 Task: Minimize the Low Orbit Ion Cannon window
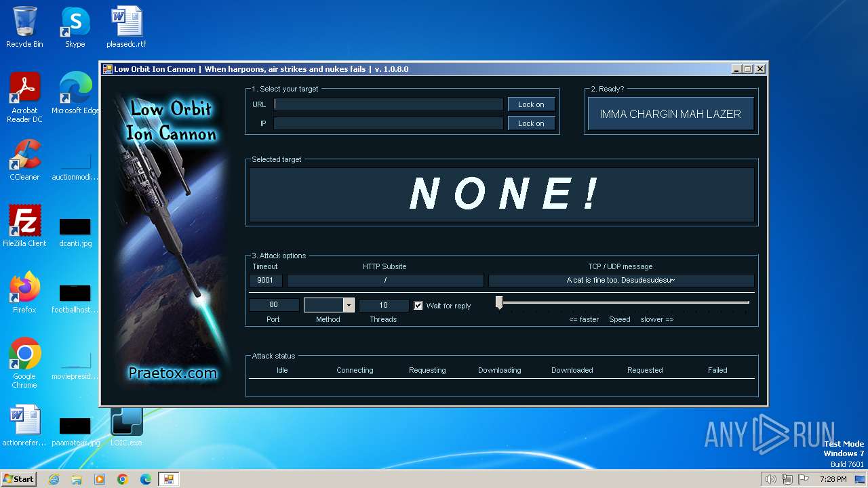pos(736,69)
